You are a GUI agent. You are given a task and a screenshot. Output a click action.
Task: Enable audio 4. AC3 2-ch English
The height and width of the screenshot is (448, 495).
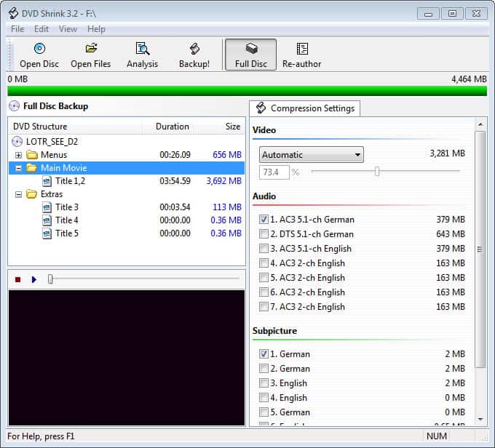pyautogui.click(x=264, y=263)
